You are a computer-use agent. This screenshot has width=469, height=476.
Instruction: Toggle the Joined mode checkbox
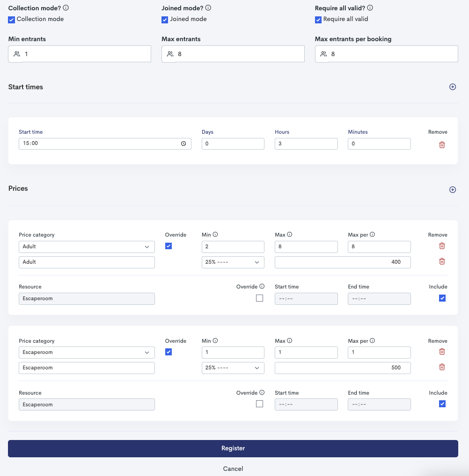point(165,20)
